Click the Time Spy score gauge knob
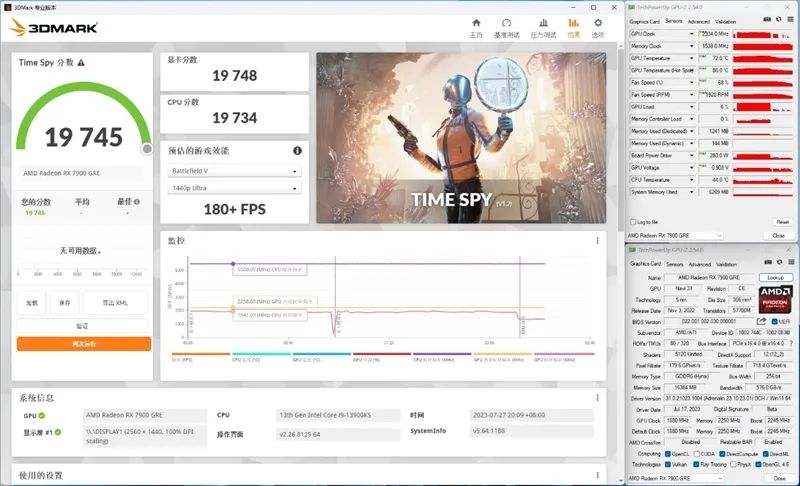 tap(147, 148)
